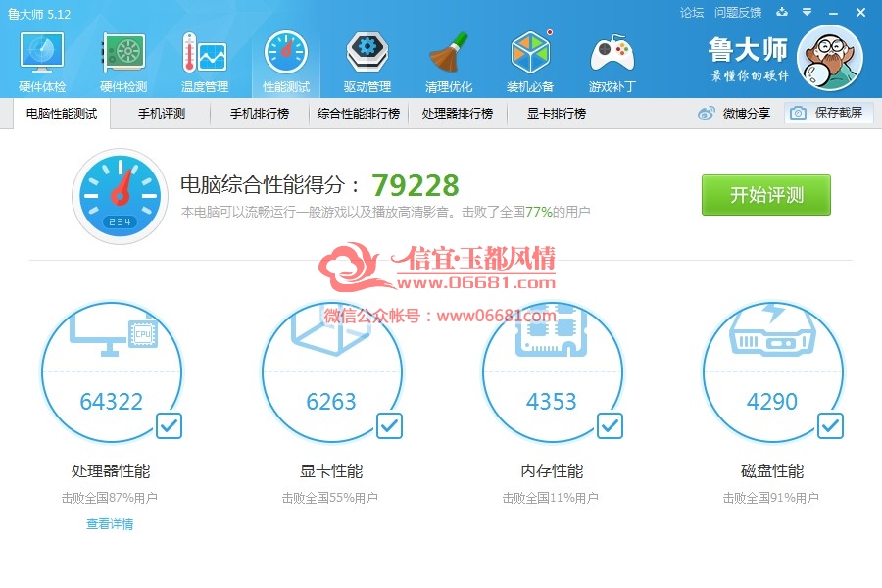This screenshot has width=882, height=588.
Task: Open 装机必备 essential software icon
Action: click(x=530, y=52)
